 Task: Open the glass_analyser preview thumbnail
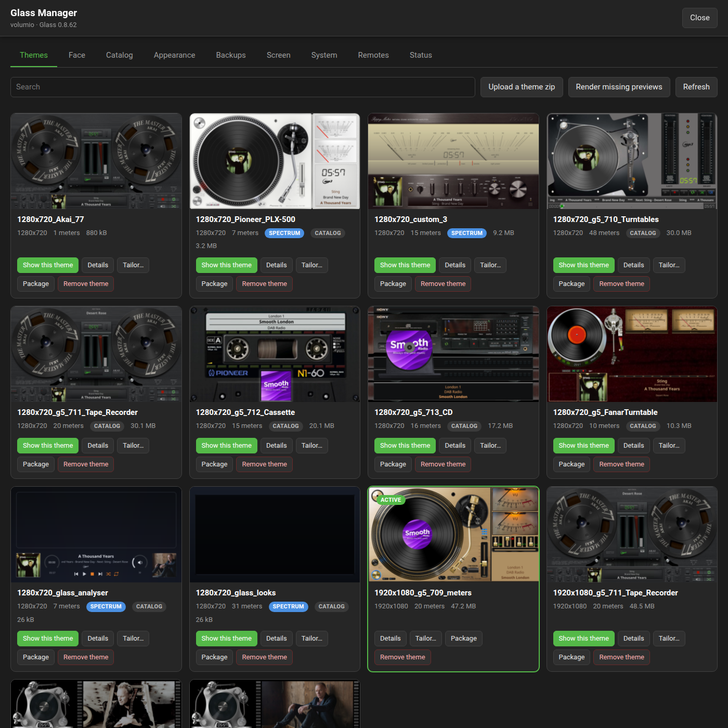96,535
